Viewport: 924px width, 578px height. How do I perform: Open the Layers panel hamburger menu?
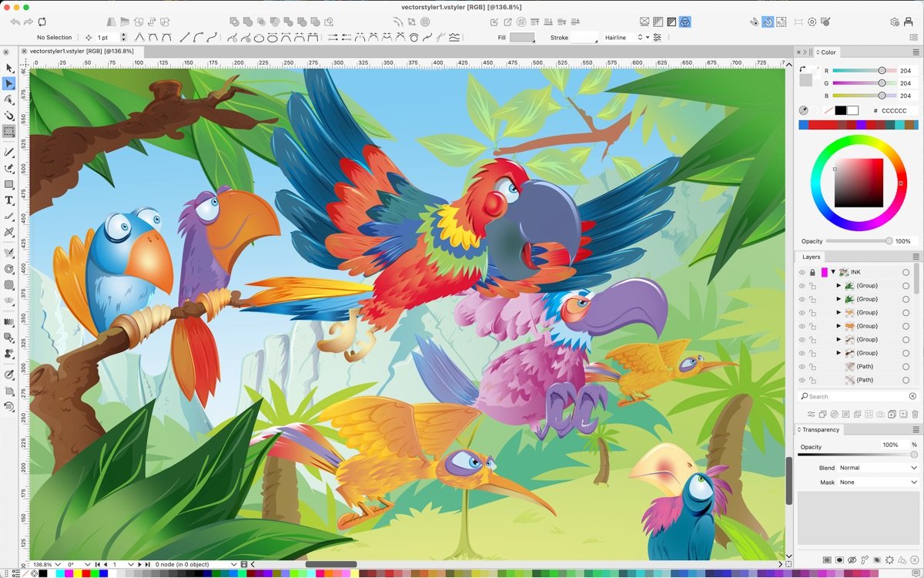[x=916, y=257]
